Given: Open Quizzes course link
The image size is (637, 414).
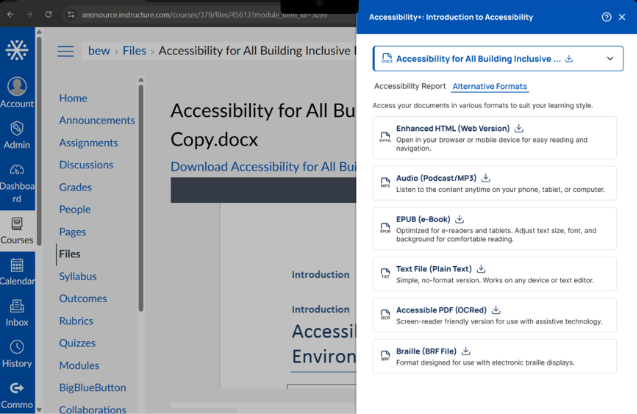Looking at the screenshot, I should coord(77,343).
